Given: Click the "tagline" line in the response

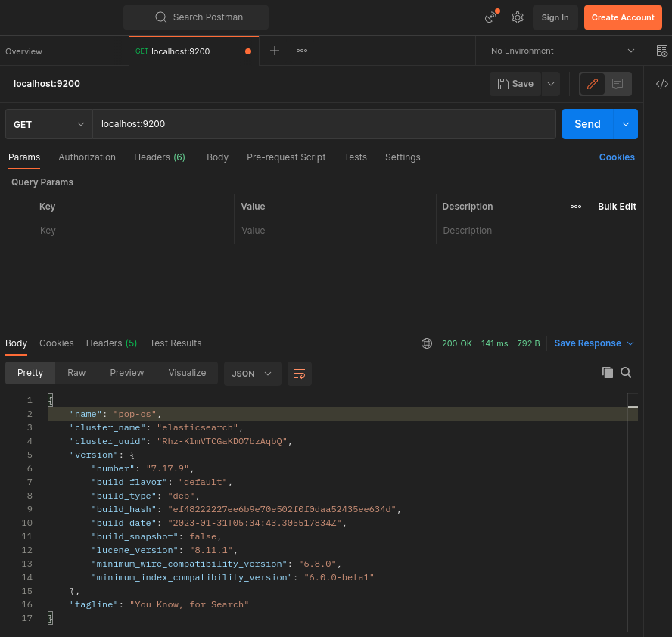Looking at the screenshot, I should click(160, 604).
